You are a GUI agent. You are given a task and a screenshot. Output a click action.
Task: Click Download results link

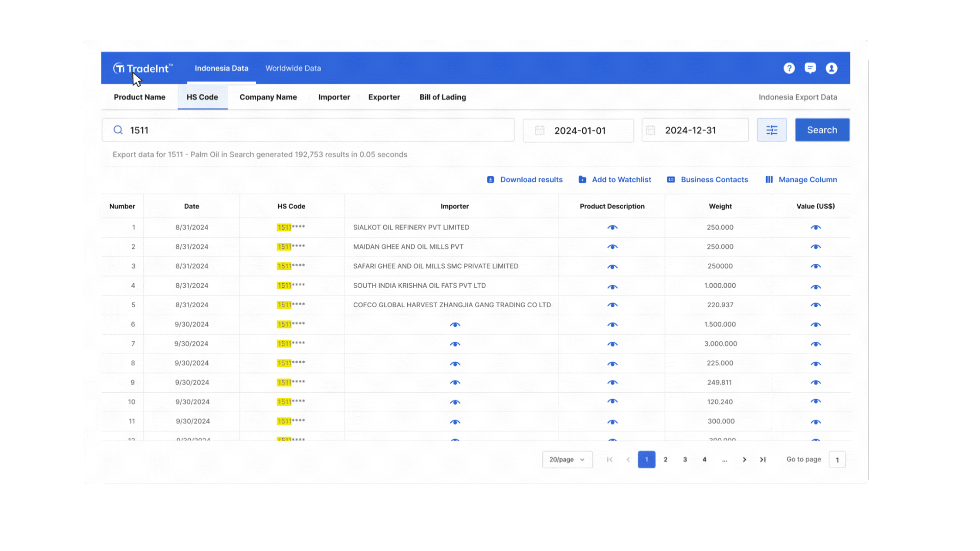coord(531,180)
